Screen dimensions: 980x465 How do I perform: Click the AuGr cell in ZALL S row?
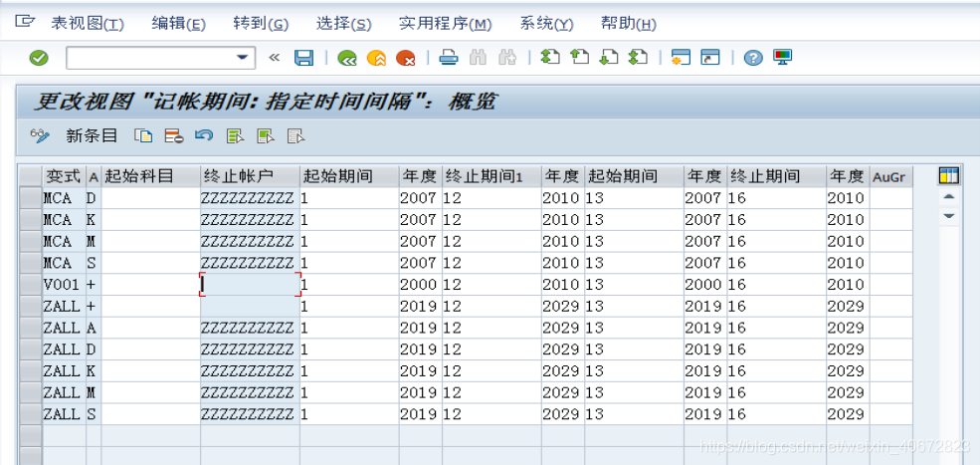(891, 414)
